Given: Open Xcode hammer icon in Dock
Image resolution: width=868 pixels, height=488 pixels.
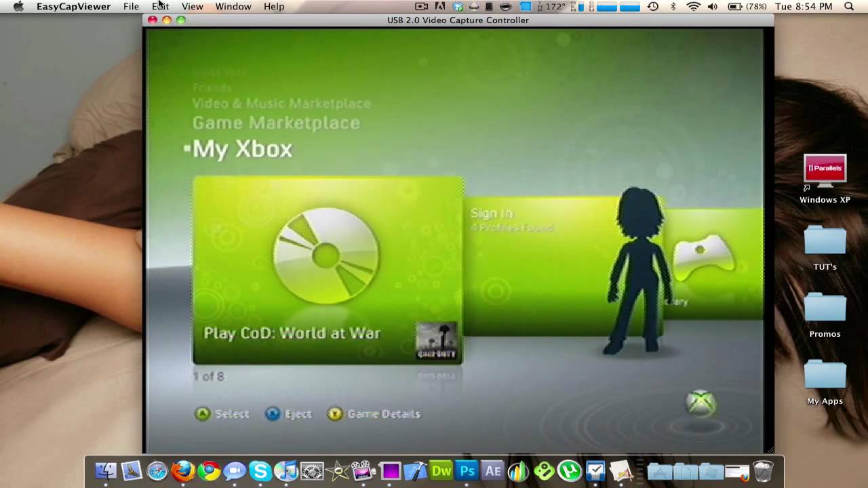Looking at the screenshot, I should click(416, 470).
